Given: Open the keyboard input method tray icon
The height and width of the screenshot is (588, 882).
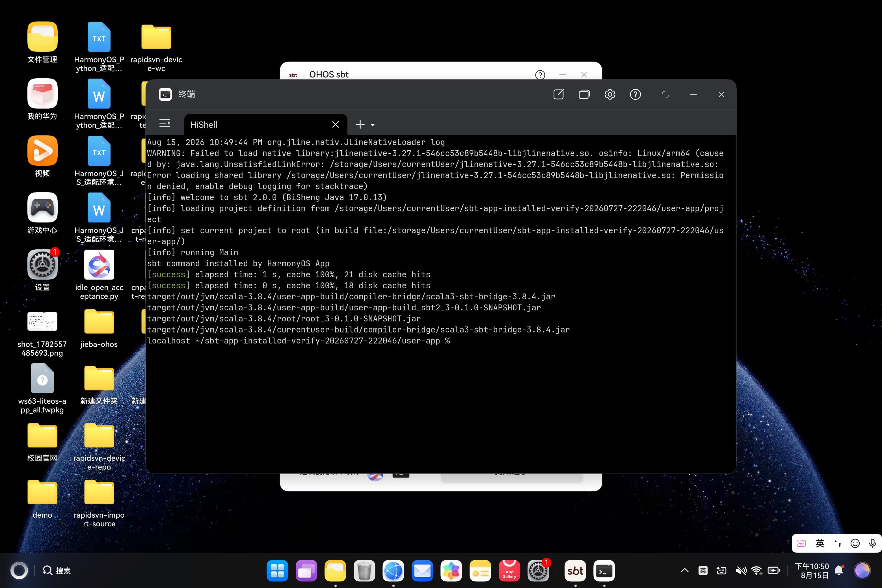Looking at the screenshot, I should pos(721,570).
